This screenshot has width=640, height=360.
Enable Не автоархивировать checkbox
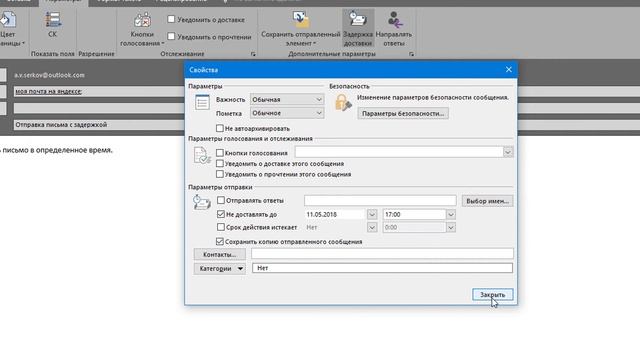click(220, 128)
